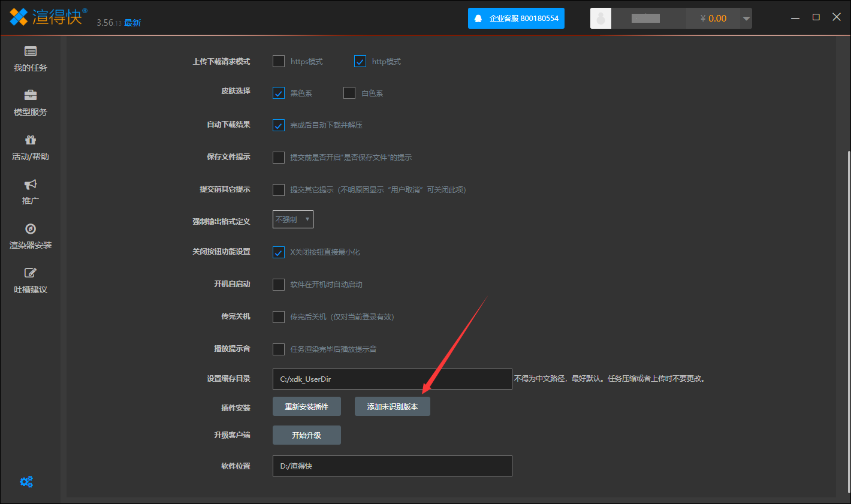Click the 最新 version link
Screen dimensions: 851x504
pyautogui.click(x=132, y=23)
